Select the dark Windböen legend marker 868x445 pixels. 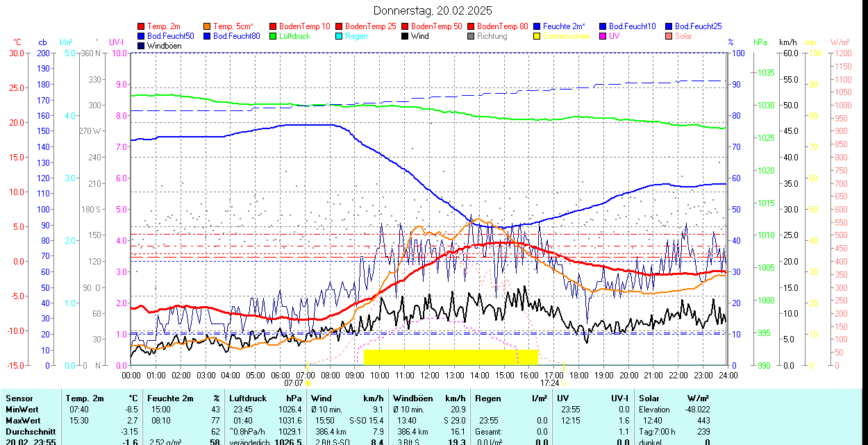click(x=142, y=46)
